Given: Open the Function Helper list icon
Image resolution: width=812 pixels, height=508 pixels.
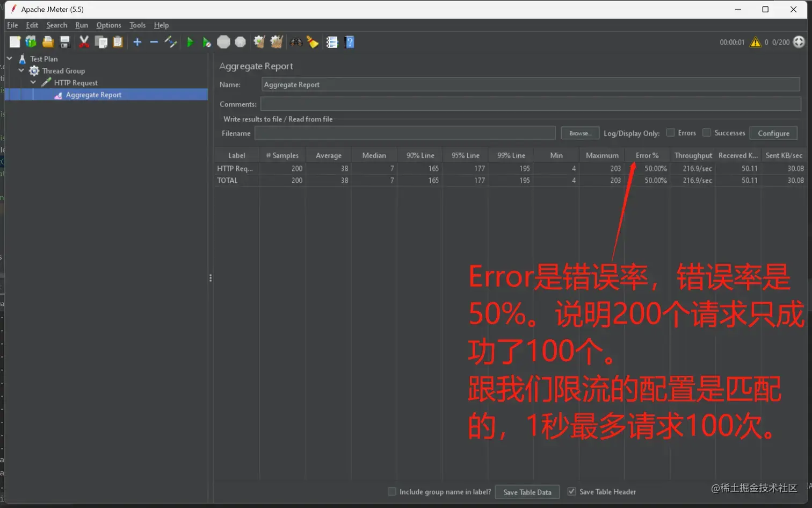Looking at the screenshot, I should pyautogui.click(x=332, y=42).
